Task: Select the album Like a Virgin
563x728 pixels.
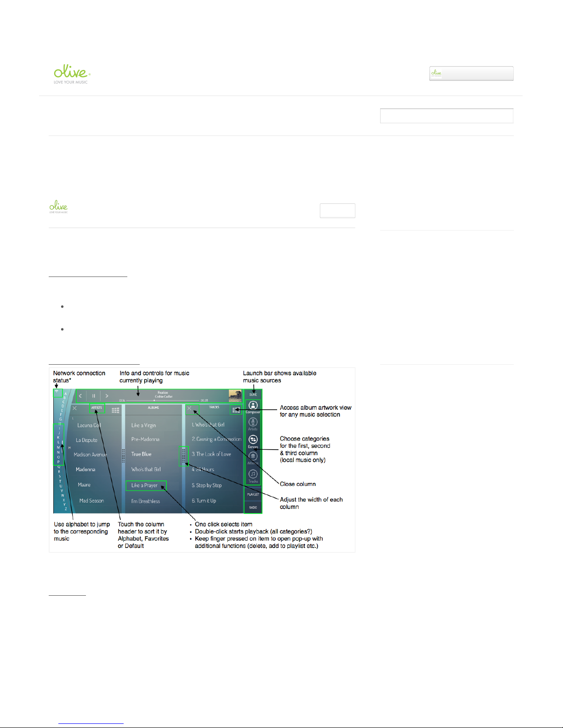Action: coord(143,425)
